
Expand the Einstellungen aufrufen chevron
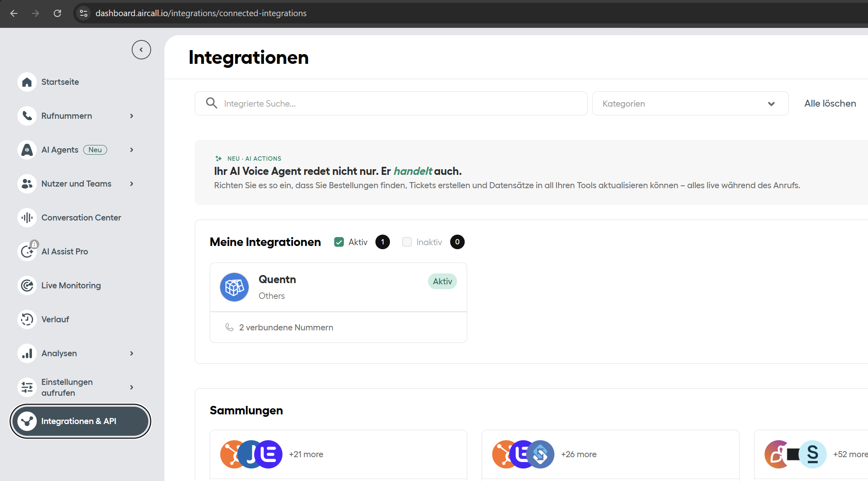[x=132, y=387]
